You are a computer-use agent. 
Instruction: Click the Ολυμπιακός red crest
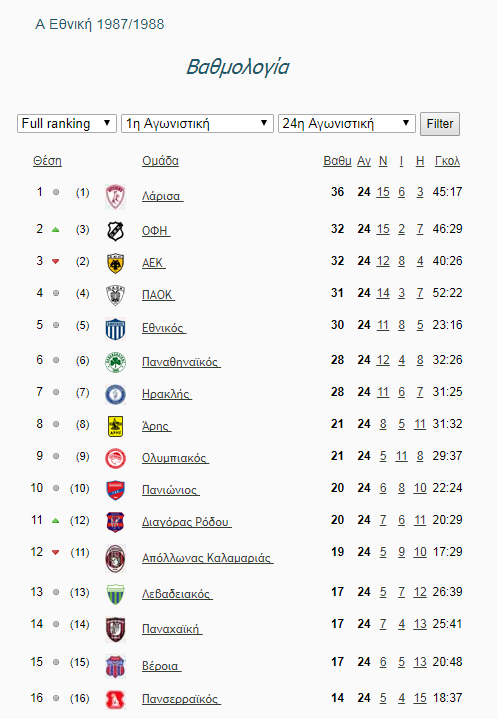coord(115,458)
